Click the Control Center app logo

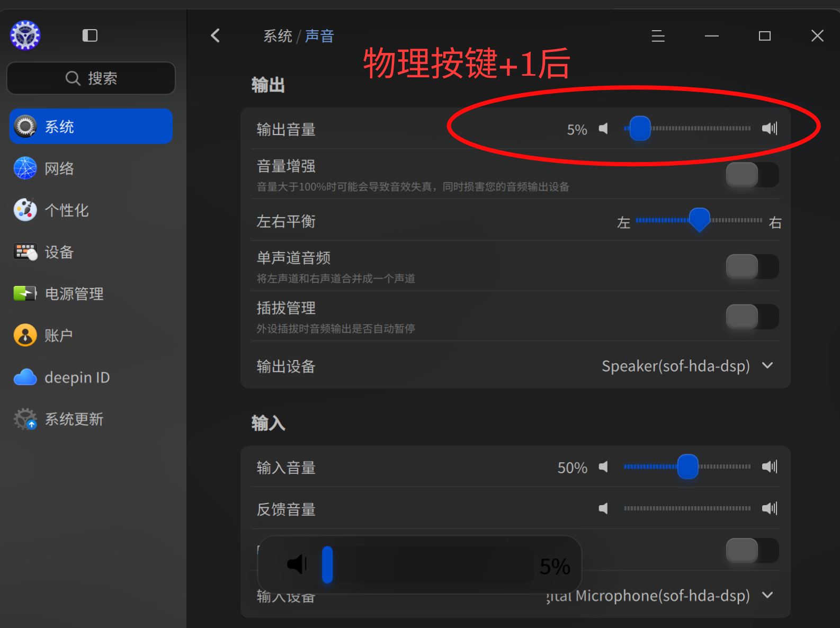[25, 35]
